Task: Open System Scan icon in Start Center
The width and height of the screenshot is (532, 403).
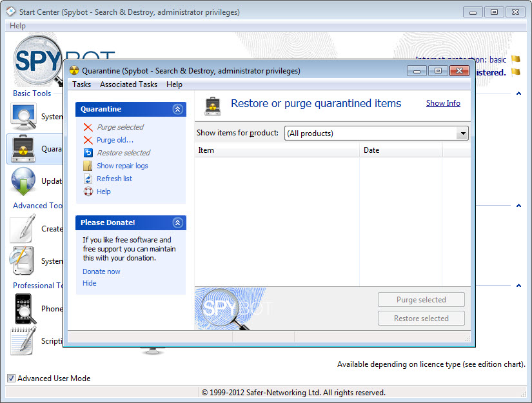Action: click(23, 117)
